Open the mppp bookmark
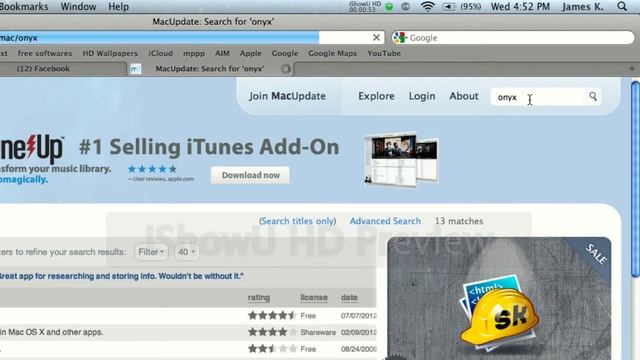 [194, 53]
